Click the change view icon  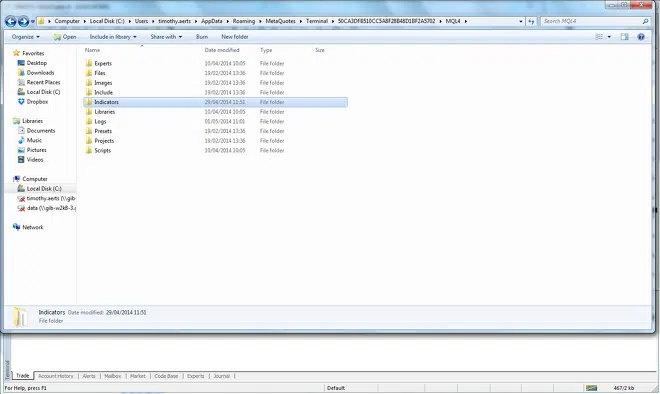[x=599, y=37]
